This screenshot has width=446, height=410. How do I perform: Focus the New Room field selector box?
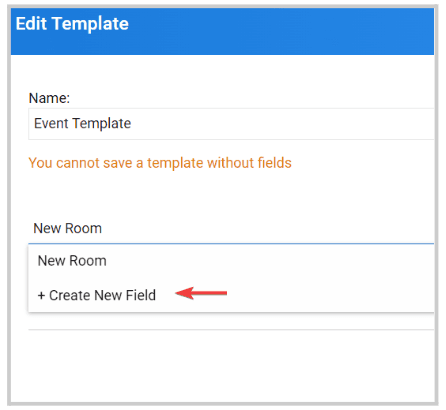pos(231,229)
